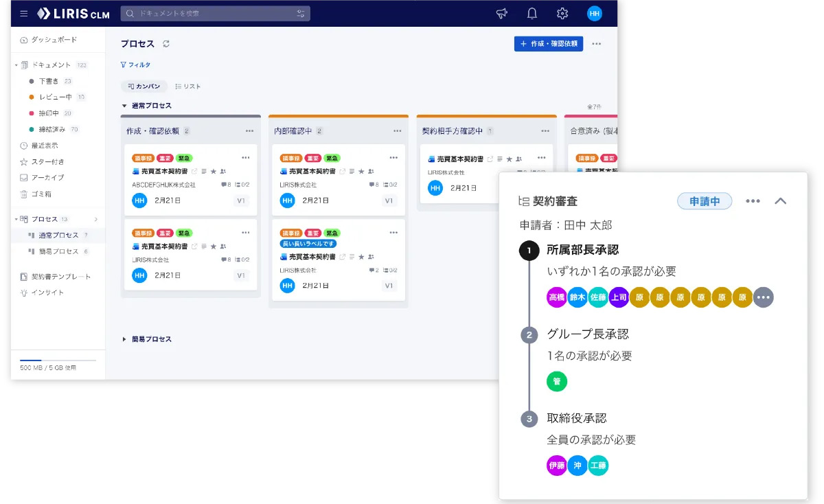
Task: Click comment count icon on ABCDEFGHIJK株式会社 card
Action: [x=224, y=185]
